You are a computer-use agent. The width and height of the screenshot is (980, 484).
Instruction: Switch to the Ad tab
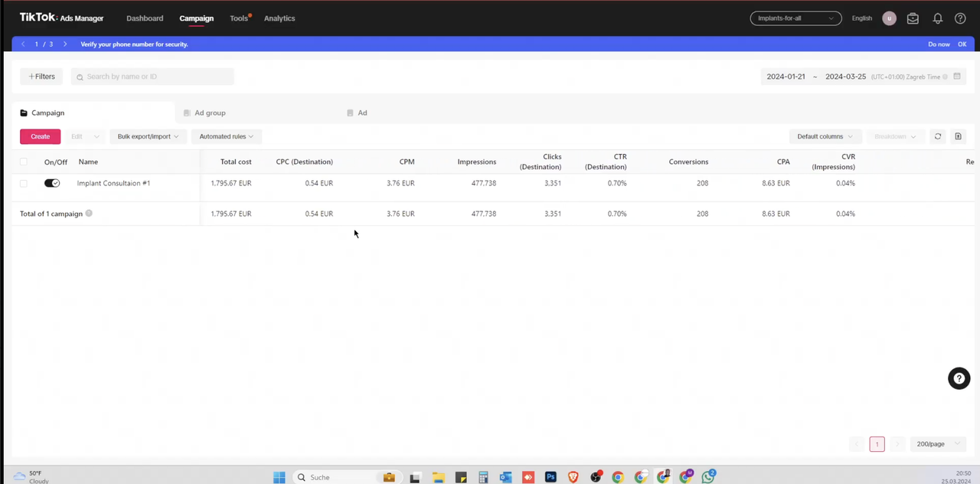point(358,113)
